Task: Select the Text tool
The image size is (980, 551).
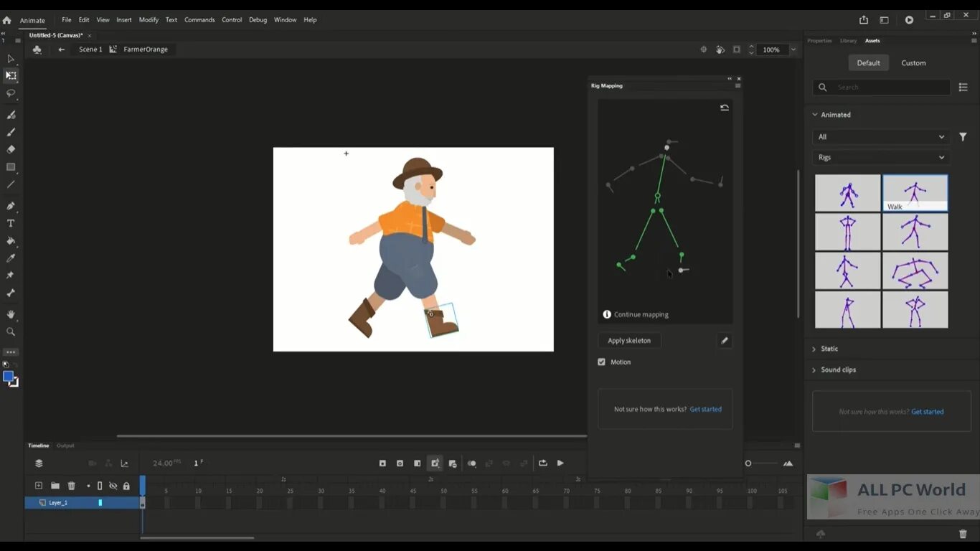Action: coord(11,223)
